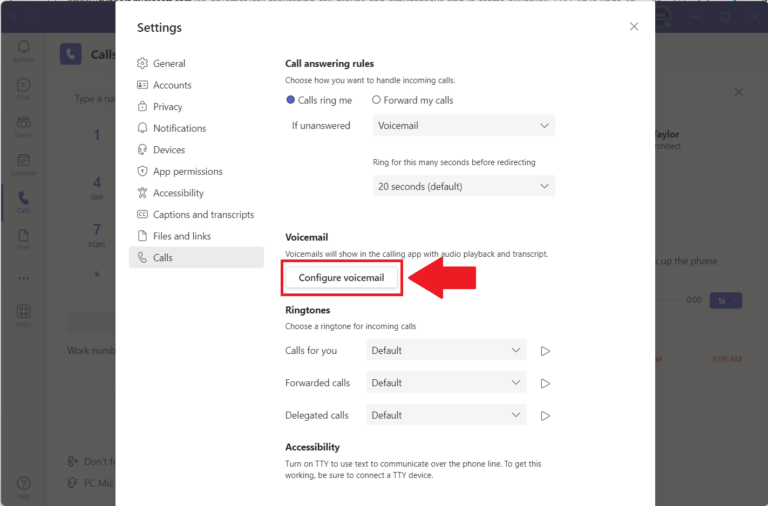Screen dimensions: 768x506
Task: Open Files and links settings
Action: coord(196,236)
